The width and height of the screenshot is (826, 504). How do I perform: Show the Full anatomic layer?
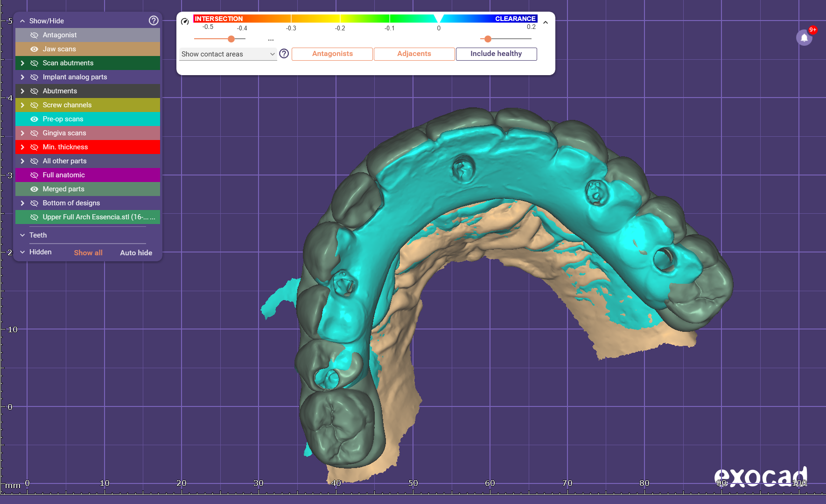click(x=34, y=175)
